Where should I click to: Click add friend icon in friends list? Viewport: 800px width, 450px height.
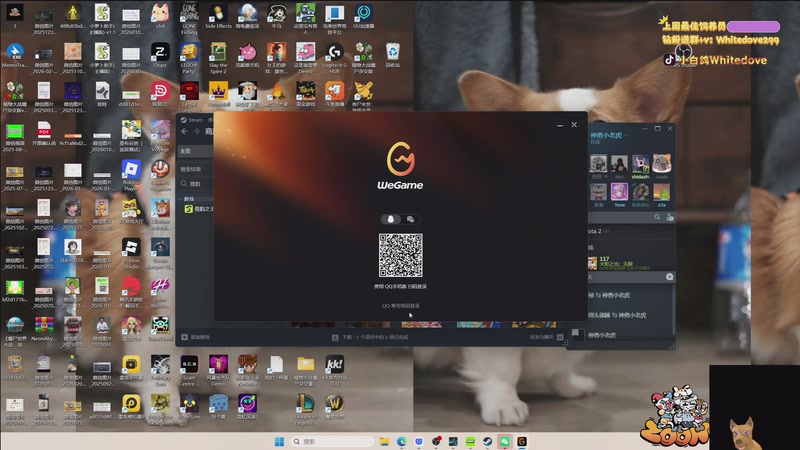[670, 217]
